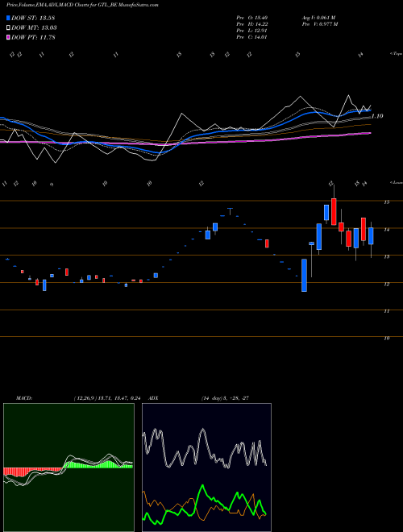Click the ADX values '(14 day) 3, +28, -27'
This screenshot has height=532, width=403.
tap(225, 398)
